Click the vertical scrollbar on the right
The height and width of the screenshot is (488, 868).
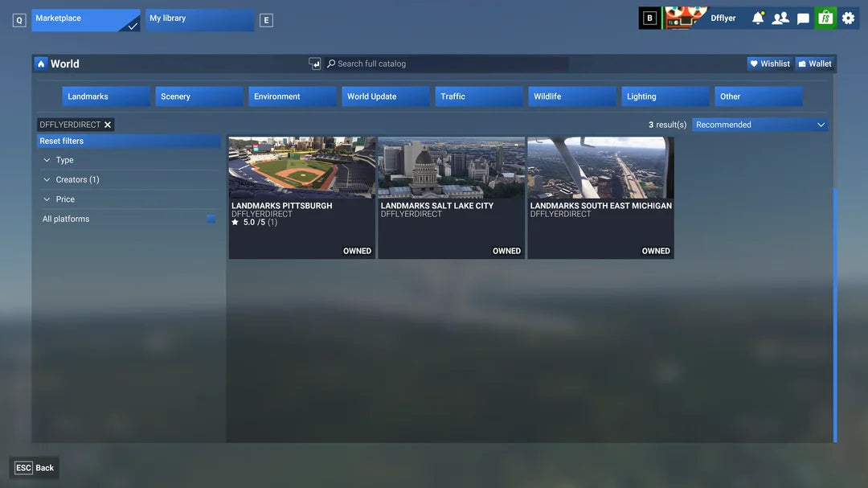[x=835, y=314]
